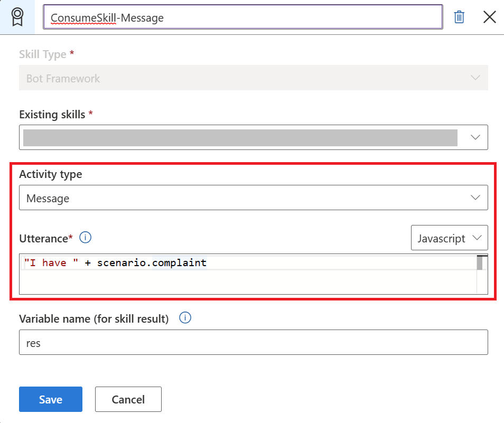Click the Cancel button
This screenshot has height=423, width=504.
(128, 399)
